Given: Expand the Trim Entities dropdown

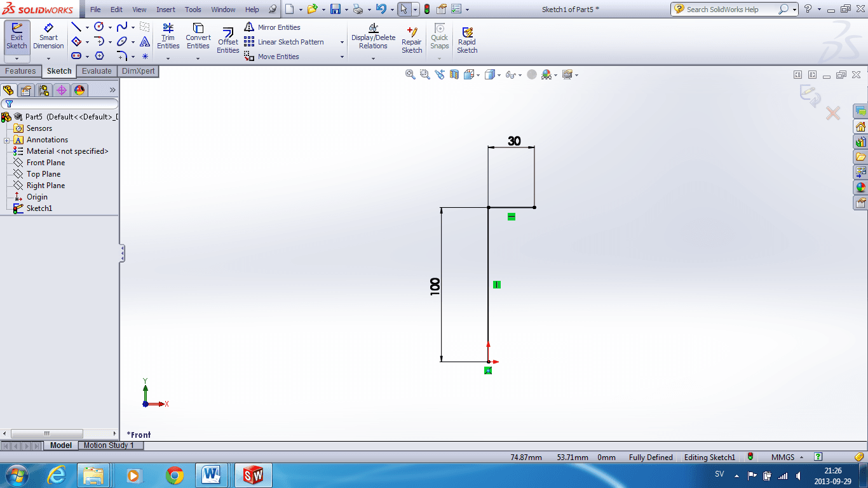Looking at the screenshot, I should 168,58.
